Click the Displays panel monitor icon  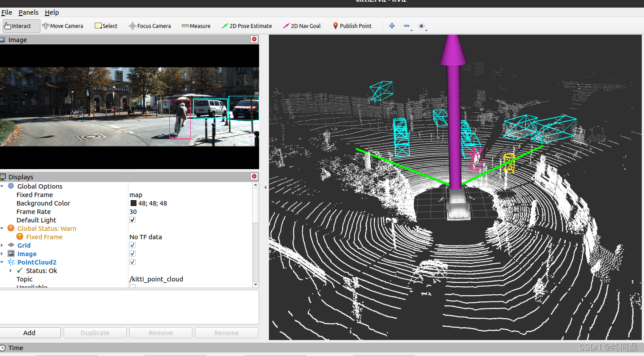click(x=3, y=177)
